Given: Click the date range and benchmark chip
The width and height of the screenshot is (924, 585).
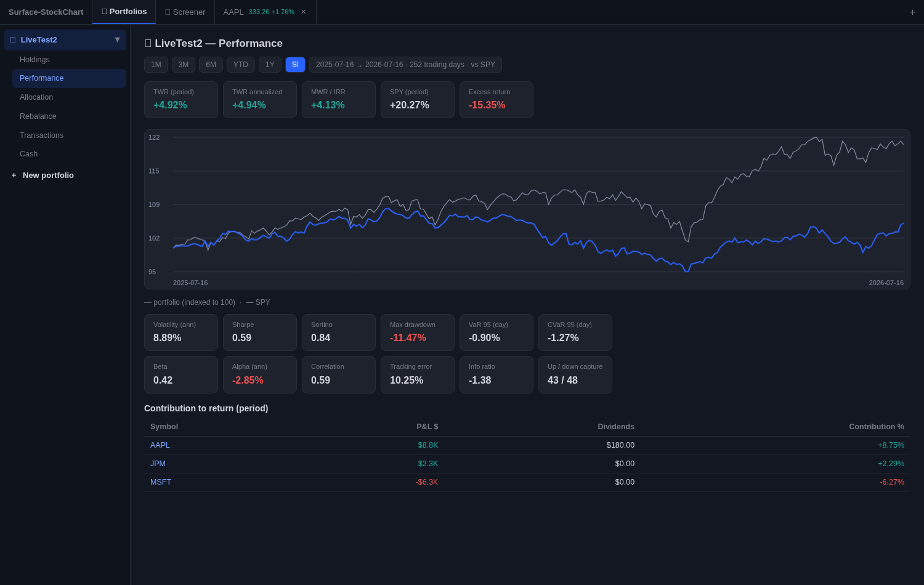Looking at the screenshot, I should point(405,65).
